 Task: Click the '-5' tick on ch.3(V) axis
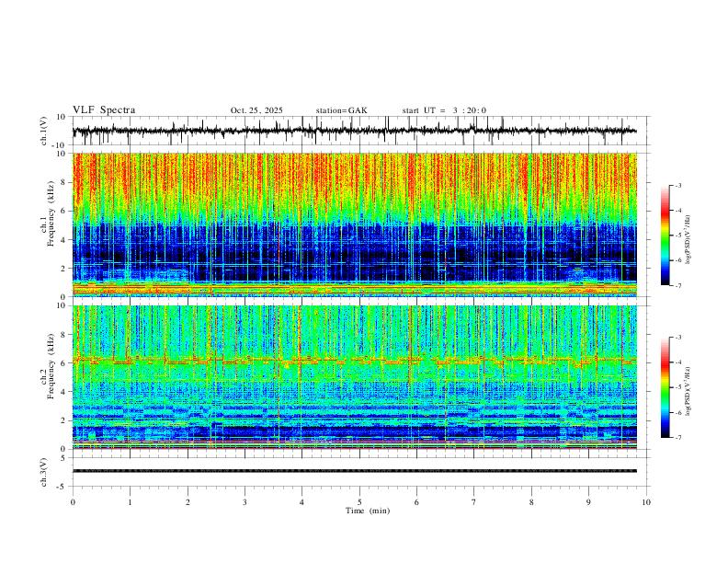pyautogui.click(x=63, y=487)
